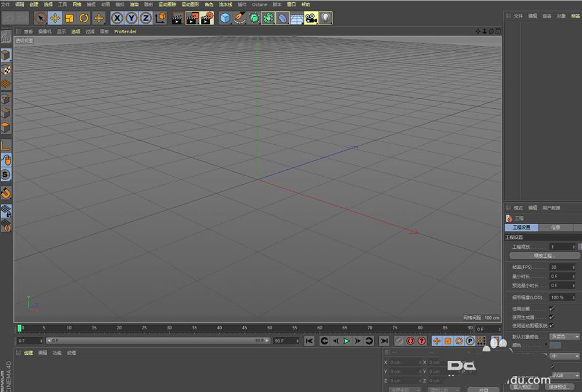
Task: Open the dropdown showing 中
Action: 565,356
